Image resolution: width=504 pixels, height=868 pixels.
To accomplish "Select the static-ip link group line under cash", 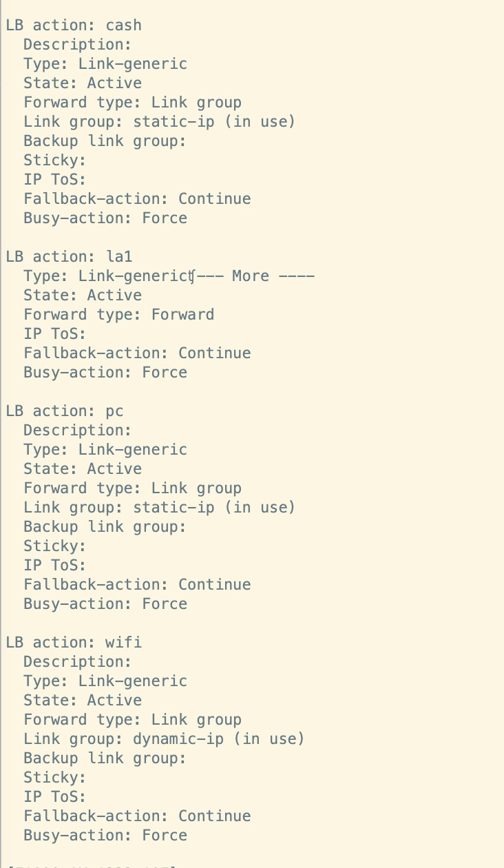I will (159, 122).
